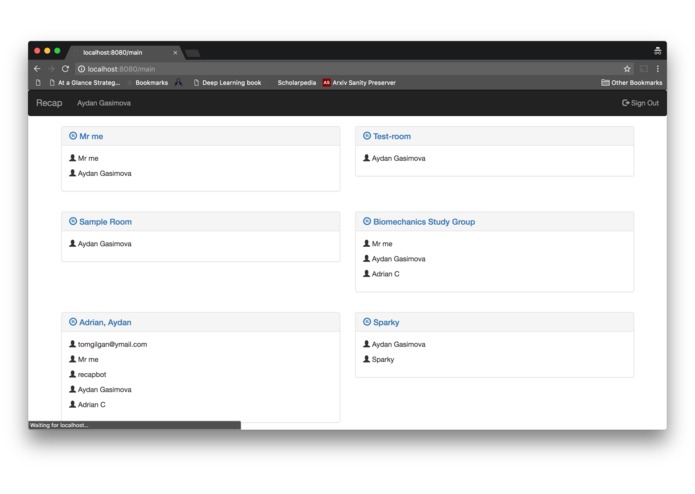Viewport: 695px width, 494px height.
Task: Open the Bookmarks bookmark folder
Action: click(152, 82)
